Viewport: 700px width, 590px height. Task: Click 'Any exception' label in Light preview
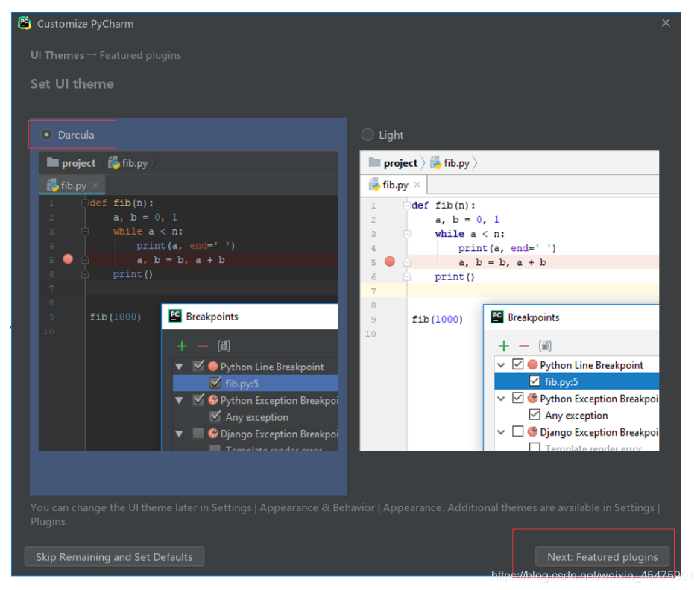(576, 415)
